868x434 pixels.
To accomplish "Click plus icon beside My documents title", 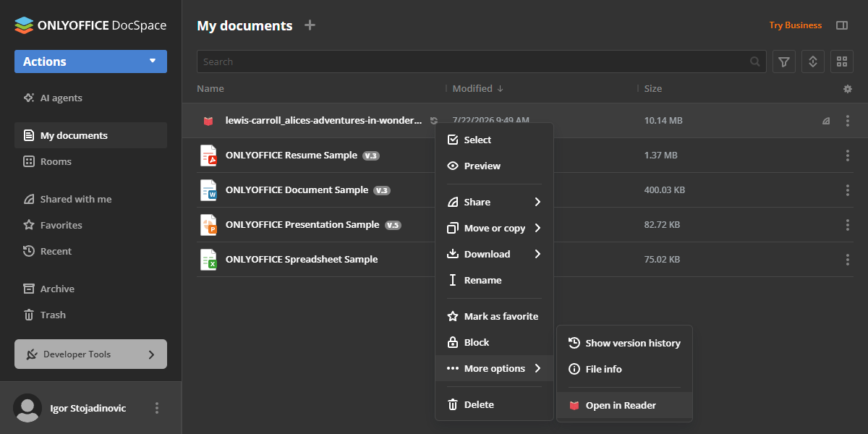I will coord(310,25).
